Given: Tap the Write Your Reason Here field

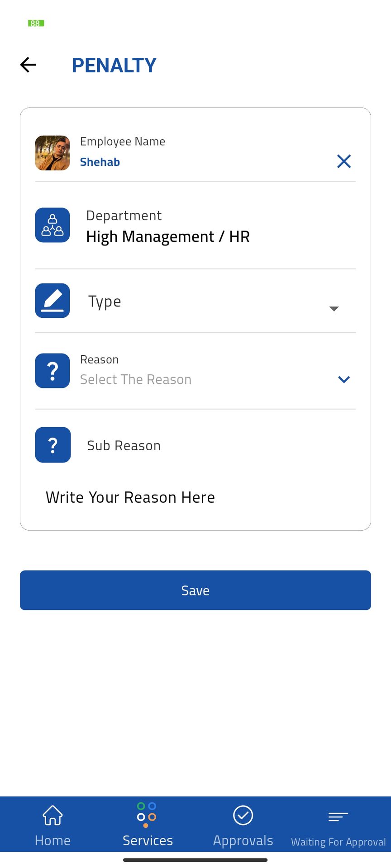Looking at the screenshot, I should pos(130,497).
